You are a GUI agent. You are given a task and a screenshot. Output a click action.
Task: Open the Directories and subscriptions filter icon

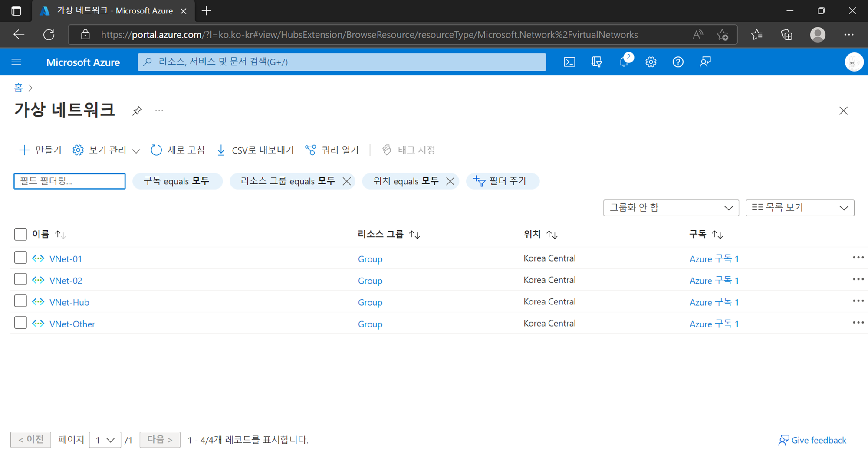click(597, 62)
